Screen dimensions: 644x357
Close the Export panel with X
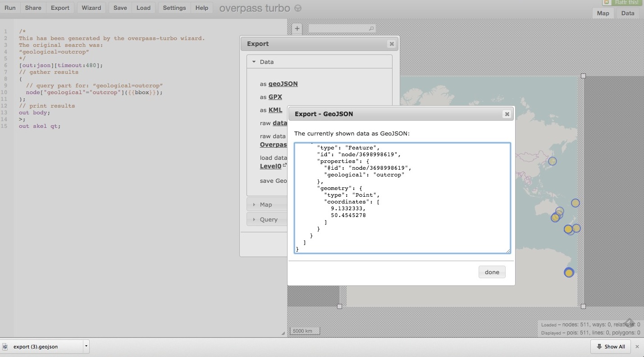click(392, 44)
